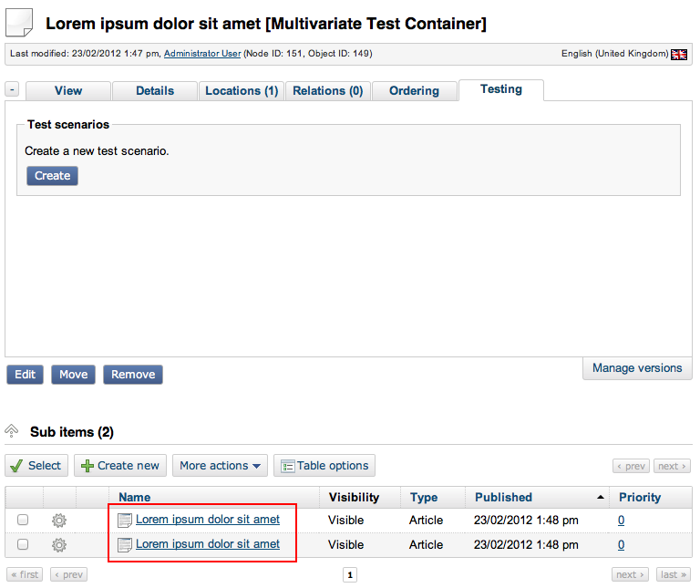Click the UK flag language icon
This screenshot has width=700, height=588.
(x=679, y=55)
